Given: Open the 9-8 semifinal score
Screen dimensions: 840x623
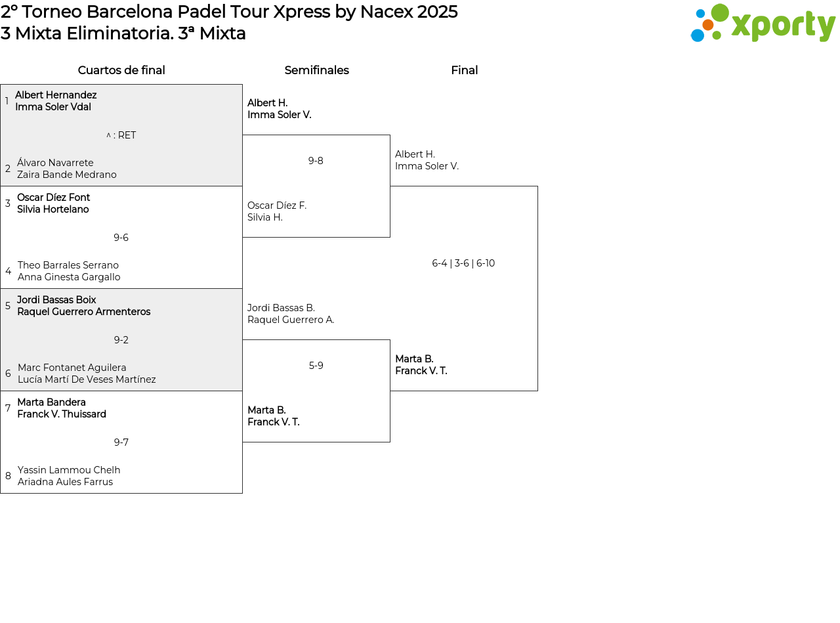Looking at the screenshot, I should pyautogui.click(x=316, y=161).
